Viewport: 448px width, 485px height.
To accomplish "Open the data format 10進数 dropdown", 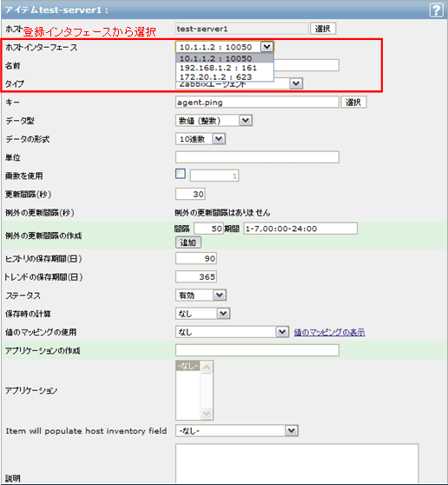I will [201, 139].
